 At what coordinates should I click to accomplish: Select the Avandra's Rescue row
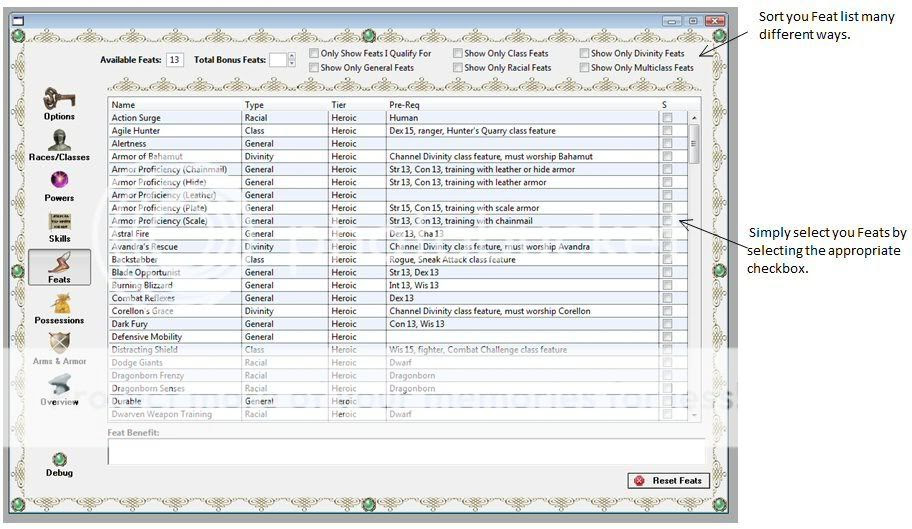pos(397,246)
